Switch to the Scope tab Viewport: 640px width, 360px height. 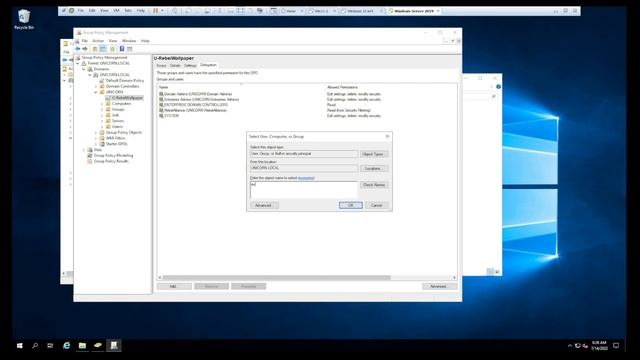[162, 65]
